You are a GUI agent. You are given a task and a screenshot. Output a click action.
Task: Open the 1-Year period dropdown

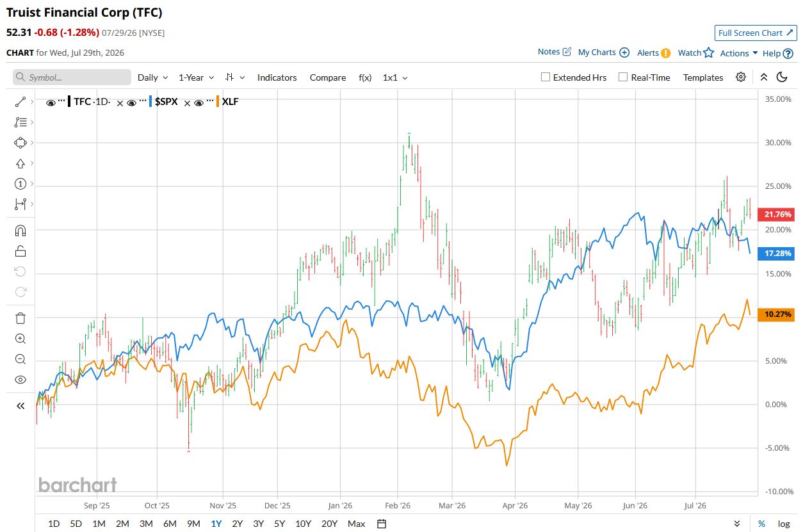[196, 77]
